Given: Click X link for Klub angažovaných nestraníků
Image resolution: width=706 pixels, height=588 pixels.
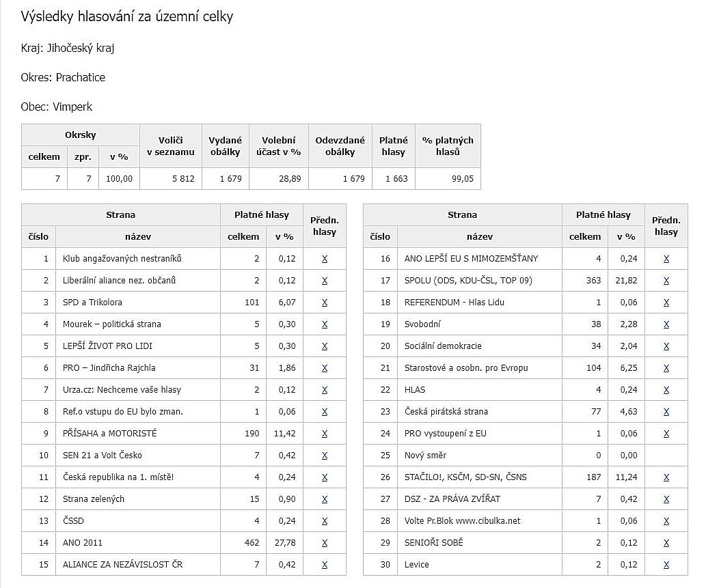Looking at the screenshot, I should pos(325,259).
